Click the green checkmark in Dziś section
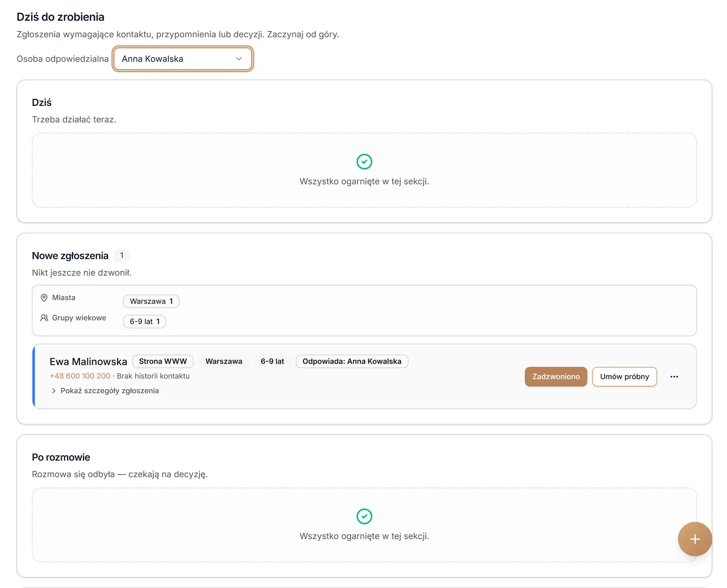Screen dimensions: 727x588 point(364,161)
